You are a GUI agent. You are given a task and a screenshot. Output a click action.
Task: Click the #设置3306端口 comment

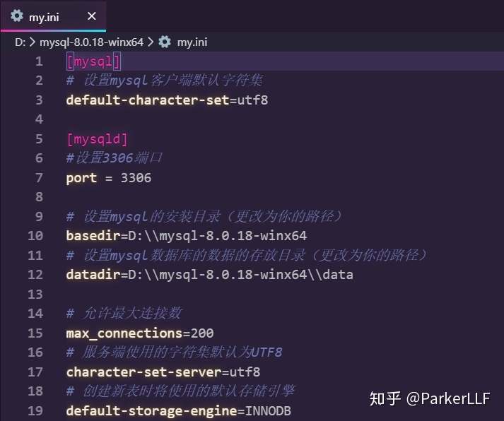(x=114, y=158)
